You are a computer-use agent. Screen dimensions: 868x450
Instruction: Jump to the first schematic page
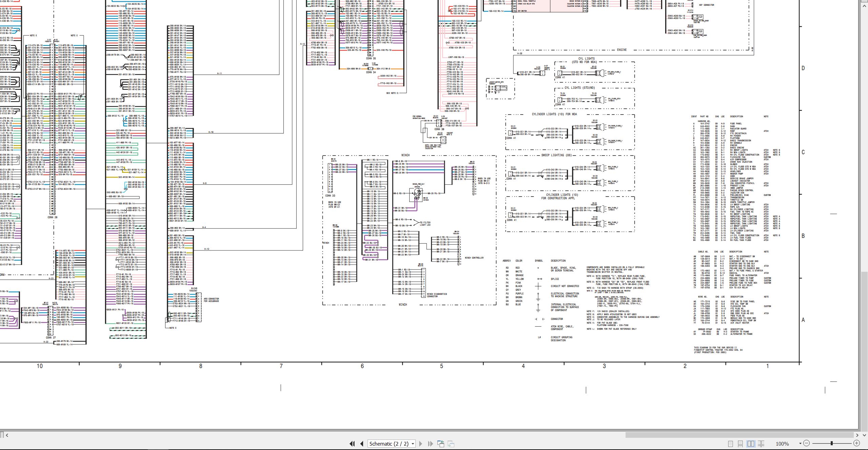tap(352, 444)
